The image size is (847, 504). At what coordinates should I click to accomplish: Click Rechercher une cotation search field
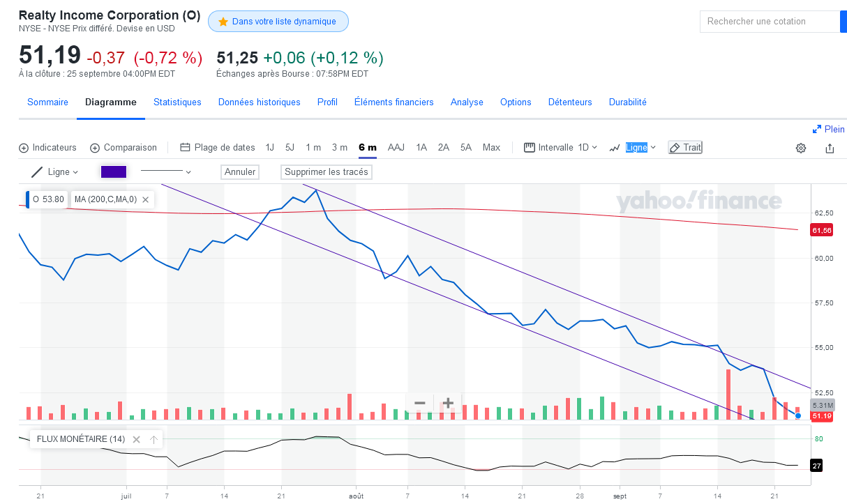click(770, 22)
